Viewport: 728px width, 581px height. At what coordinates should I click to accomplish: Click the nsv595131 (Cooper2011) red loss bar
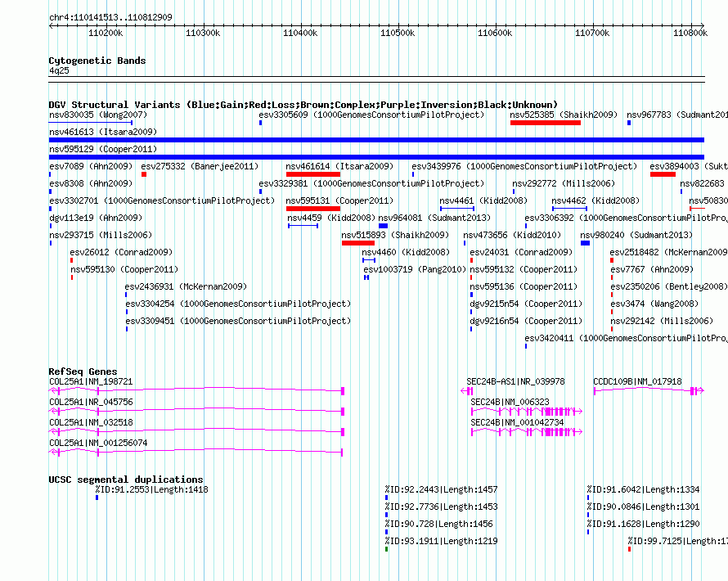point(313,209)
